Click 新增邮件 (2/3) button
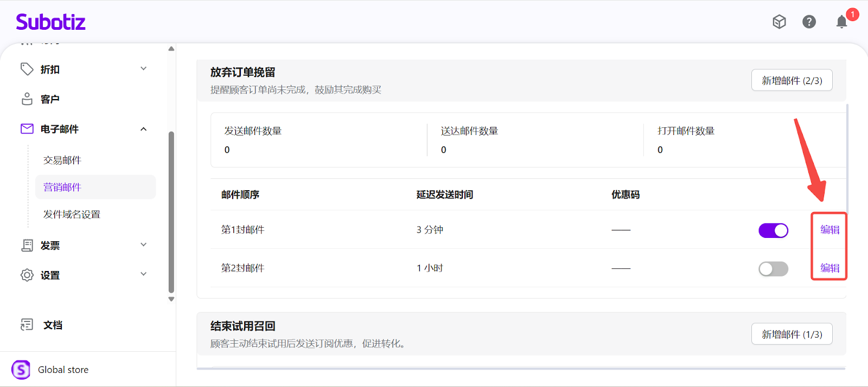 tap(792, 80)
